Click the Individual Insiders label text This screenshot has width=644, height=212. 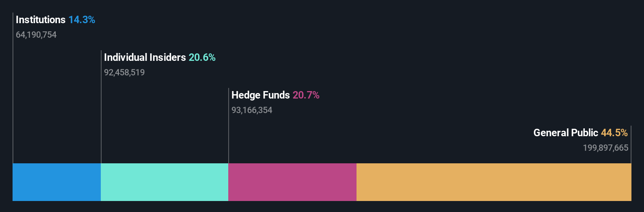point(145,57)
